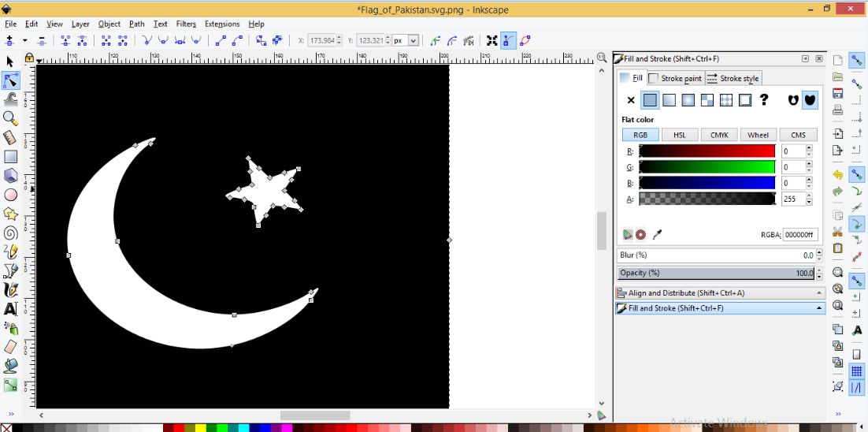Toggle the ruler lock icon
The width and height of the screenshot is (868, 432).
pyautogui.click(x=29, y=58)
